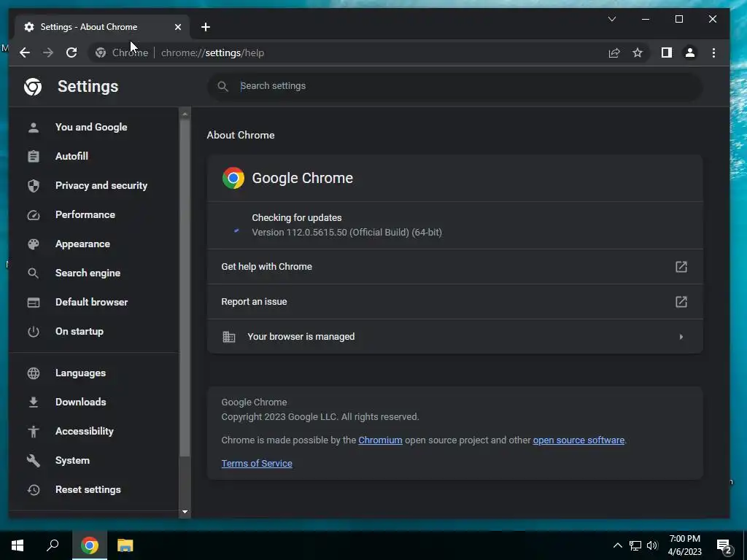Click the sidebar scrollbar up arrow
Image resolution: width=747 pixels, height=560 pixels.
pos(185,114)
